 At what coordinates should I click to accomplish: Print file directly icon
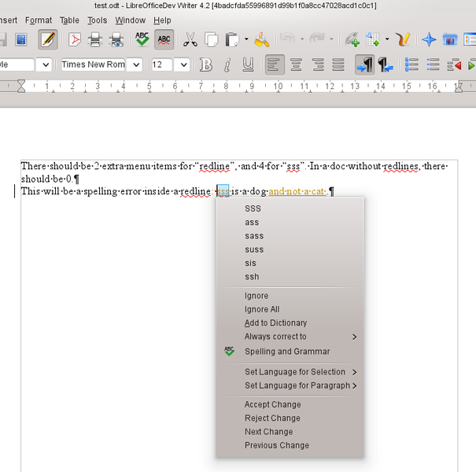[95, 40]
